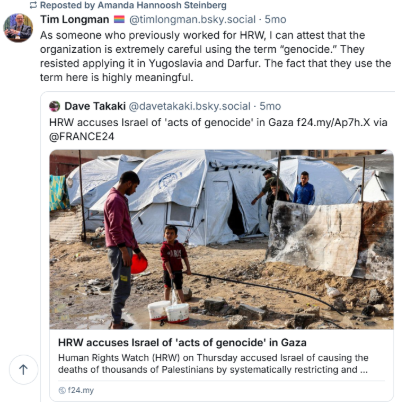Click the @timlongman.bsky.social handle
This screenshot has height=405, width=395.
192,20
